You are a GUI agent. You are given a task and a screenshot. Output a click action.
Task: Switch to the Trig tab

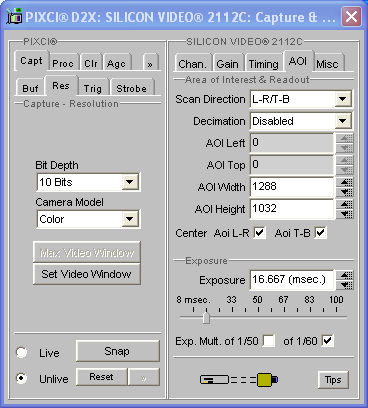click(x=93, y=88)
